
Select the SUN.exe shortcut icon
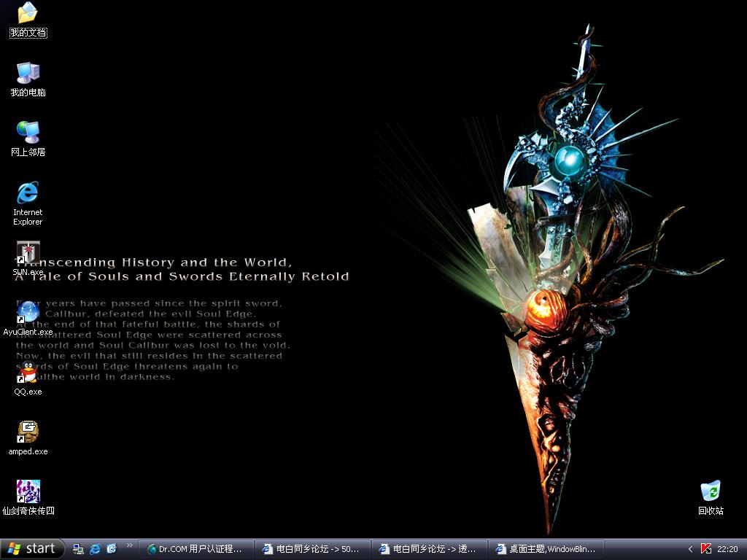click(x=28, y=253)
